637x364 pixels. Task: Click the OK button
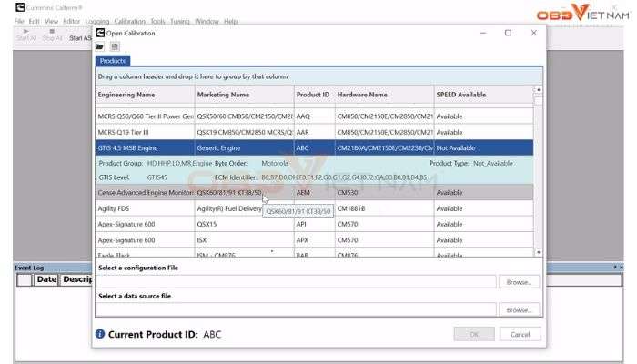[x=474, y=334]
